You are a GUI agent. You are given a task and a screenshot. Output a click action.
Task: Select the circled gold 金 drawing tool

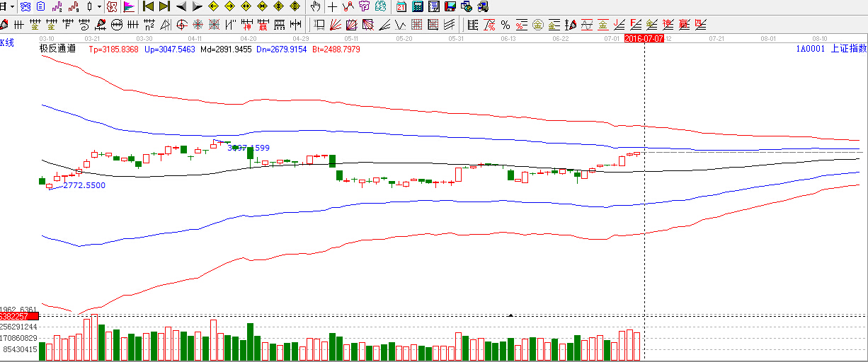tap(538, 25)
